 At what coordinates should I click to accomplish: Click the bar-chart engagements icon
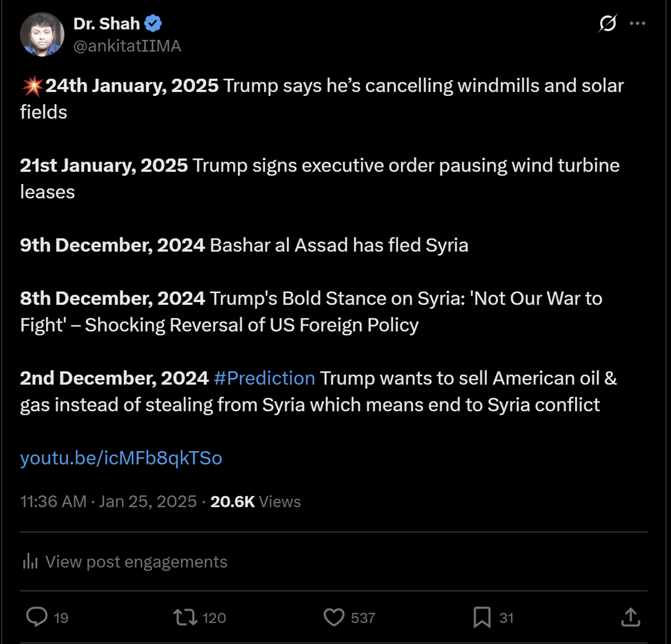pos(30,561)
